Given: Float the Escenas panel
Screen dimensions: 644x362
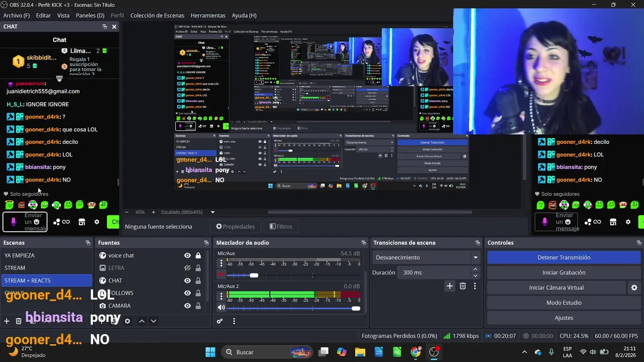Looking at the screenshot, I should [88, 243].
